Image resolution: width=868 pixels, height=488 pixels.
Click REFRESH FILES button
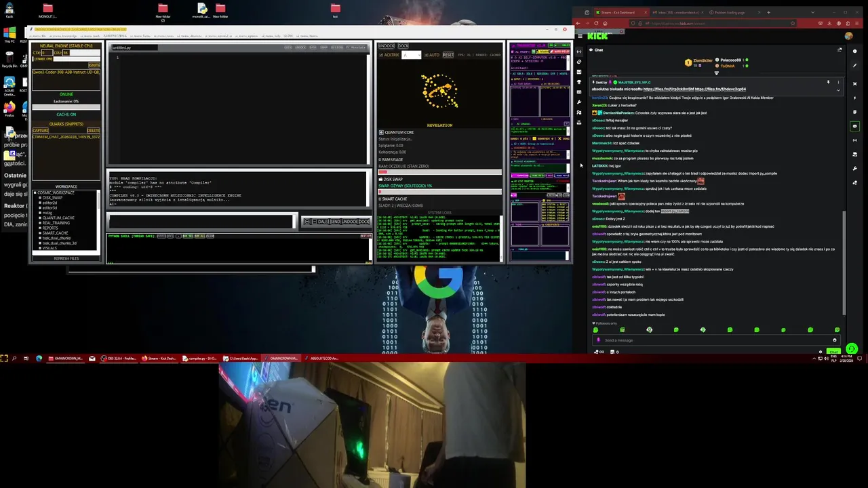[66, 258]
